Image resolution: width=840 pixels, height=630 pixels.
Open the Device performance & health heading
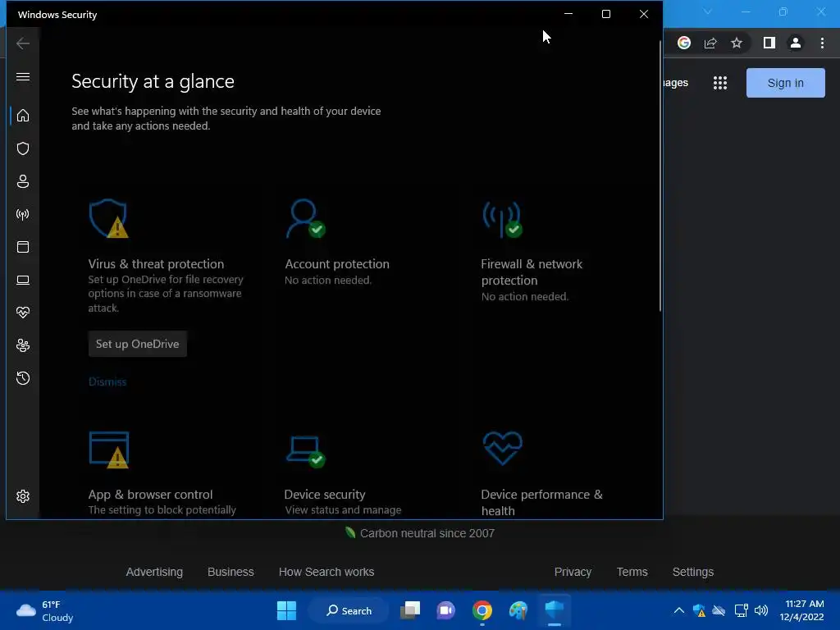point(541,503)
